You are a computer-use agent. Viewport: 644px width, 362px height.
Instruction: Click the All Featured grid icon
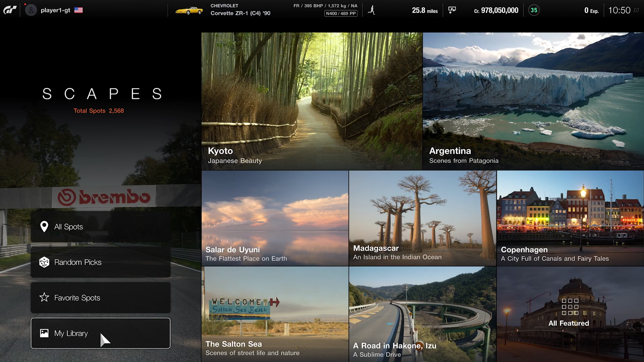(570, 307)
